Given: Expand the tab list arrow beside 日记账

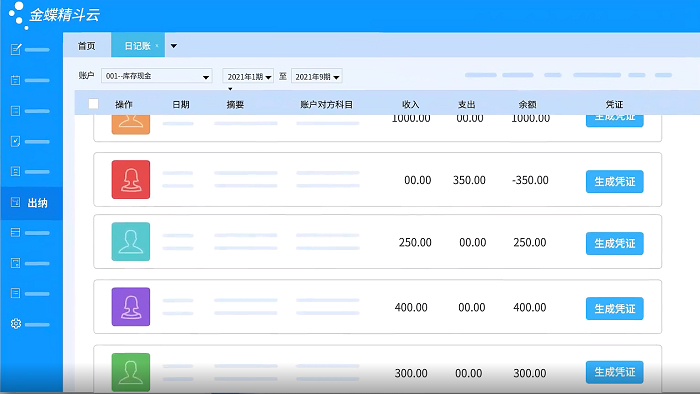Looking at the screenshot, I should pos(174,46).
